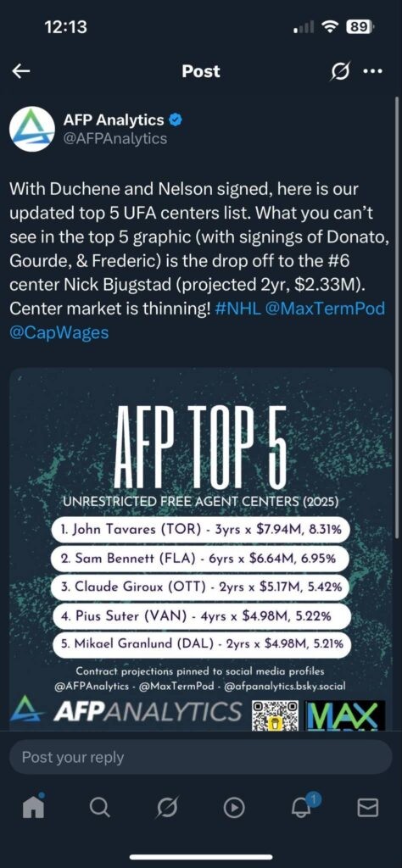Open the three-dot more options menu
402x868 pixels.
(x=372, y=71)
